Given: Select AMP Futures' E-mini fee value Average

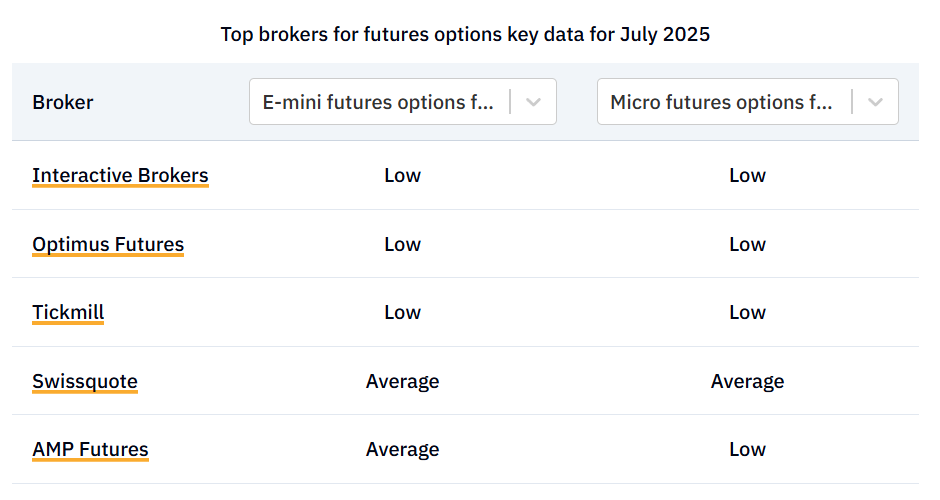Looking at the screenshot, I should [402, 450].
